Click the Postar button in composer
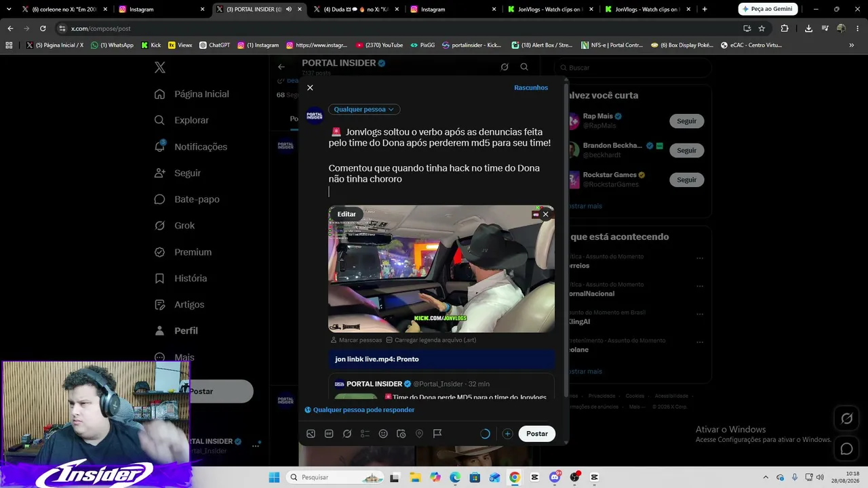 click(x=537, y=434)
